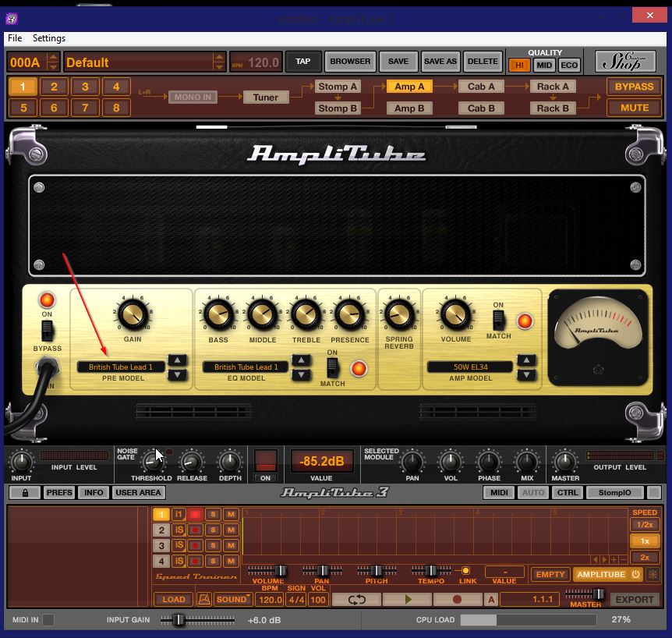Click the lock icon beside PREFS
This screenshot has width=672, height=638.
click(x=25, y=493)
